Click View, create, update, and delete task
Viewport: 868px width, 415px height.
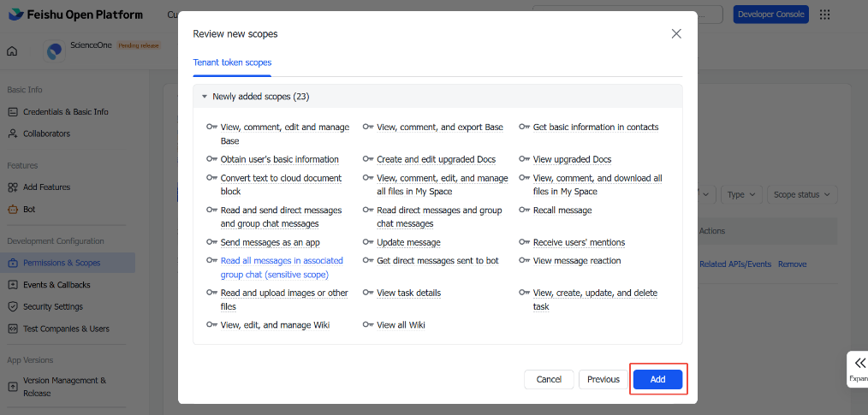(x=595, y=299)
